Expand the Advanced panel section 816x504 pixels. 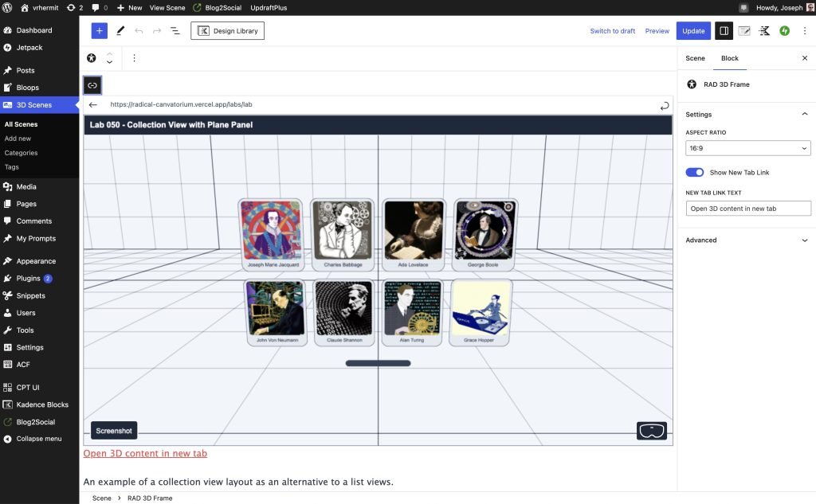(x=747, y=240)
